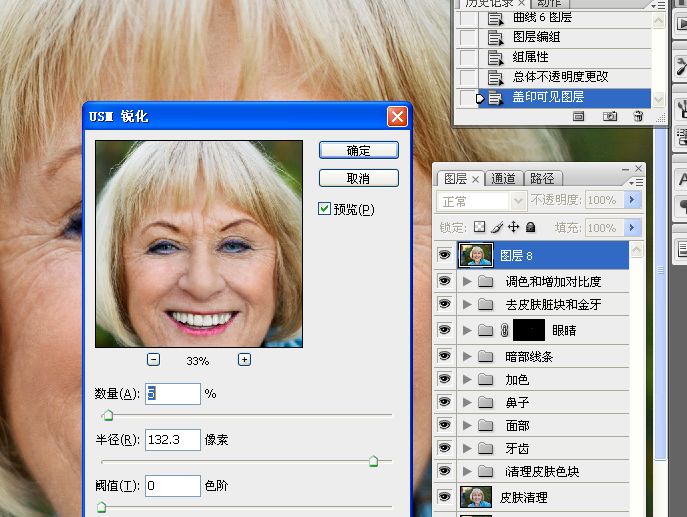The image size is (687, 517).
Task: Click the 取消 button in USM dialog
Action: pyautogui.click(x=358, y=178)
